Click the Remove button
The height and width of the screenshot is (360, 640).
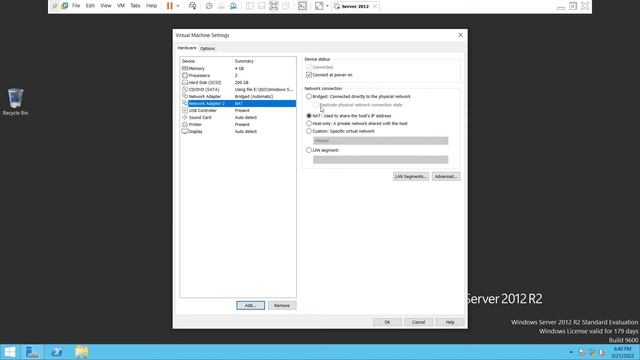pyautogui.click(x=282, y=305)
